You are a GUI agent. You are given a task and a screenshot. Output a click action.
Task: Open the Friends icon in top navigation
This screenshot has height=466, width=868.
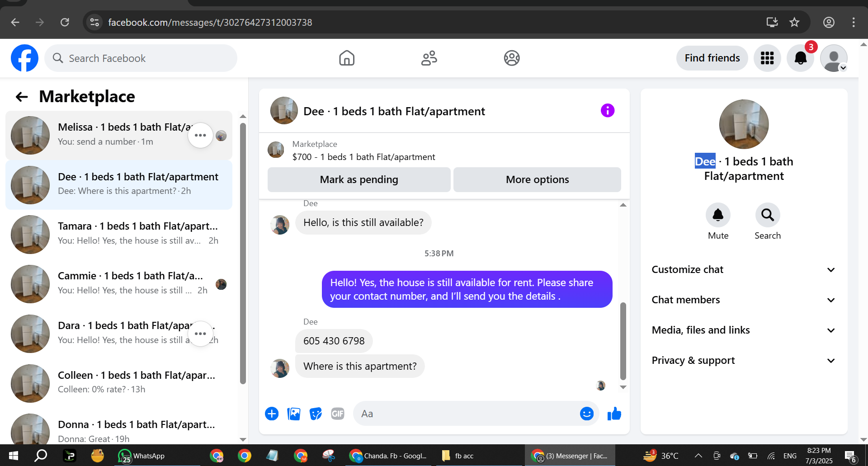coord(429,58)
